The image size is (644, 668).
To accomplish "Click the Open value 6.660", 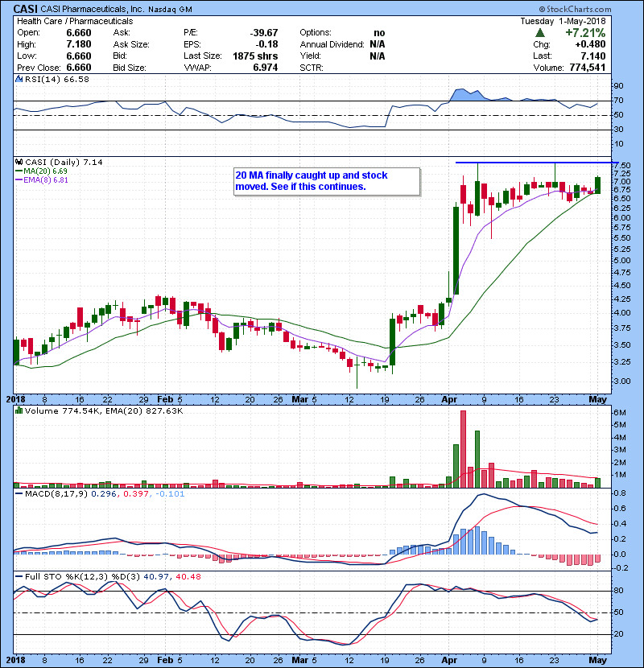I will tap(78, 33).
